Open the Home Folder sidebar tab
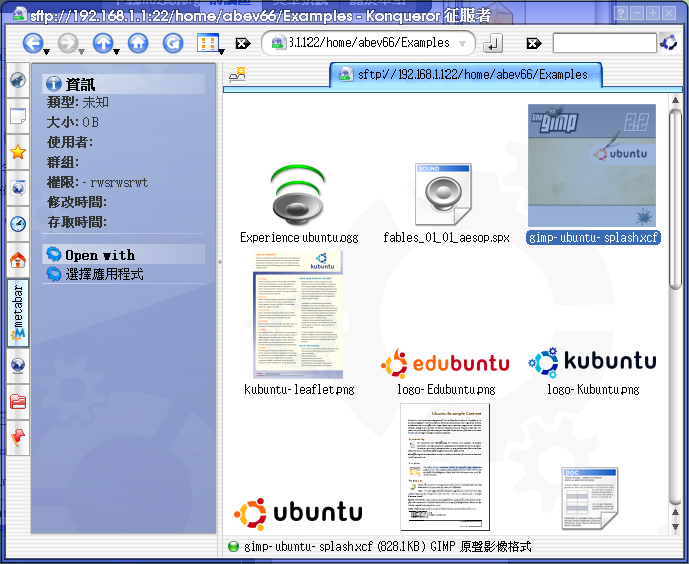 click(x=18, y=260)
